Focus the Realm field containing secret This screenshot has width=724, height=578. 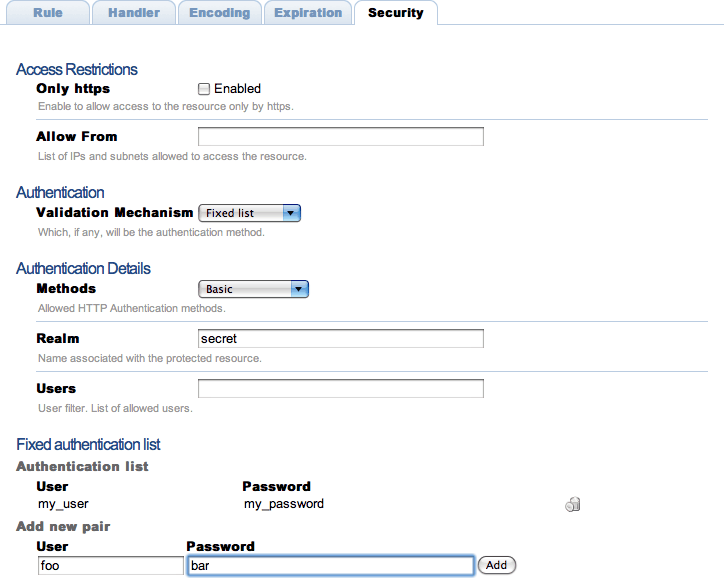(340, 339)
